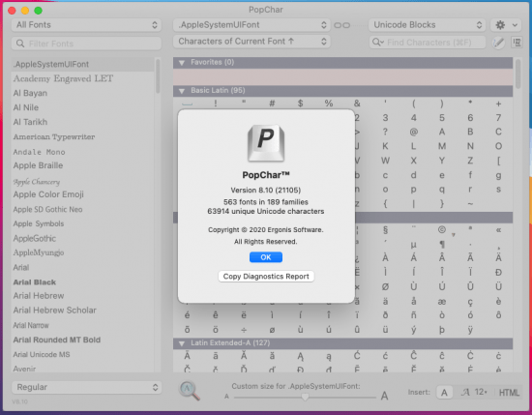The image size is (532, 415).
Task: Click the ~ tilde character in grid
Action: coord(470,203)
